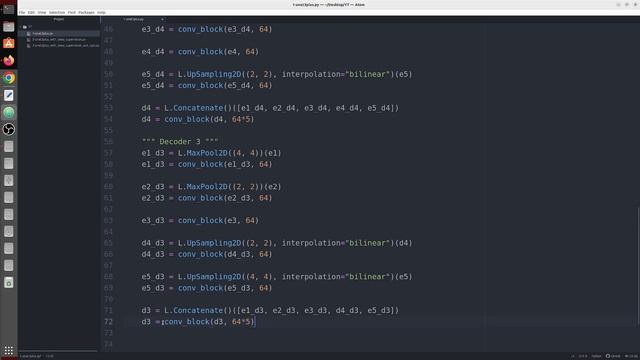Launch Ubuntu Software from the dock
Viewport: 640px width, 360px height.
coord(9,43)
